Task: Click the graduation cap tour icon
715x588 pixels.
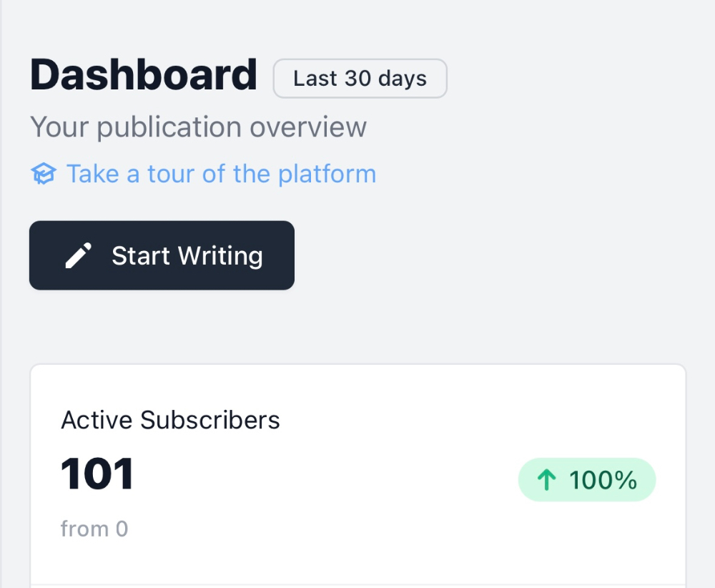Action: click(44, 174)
